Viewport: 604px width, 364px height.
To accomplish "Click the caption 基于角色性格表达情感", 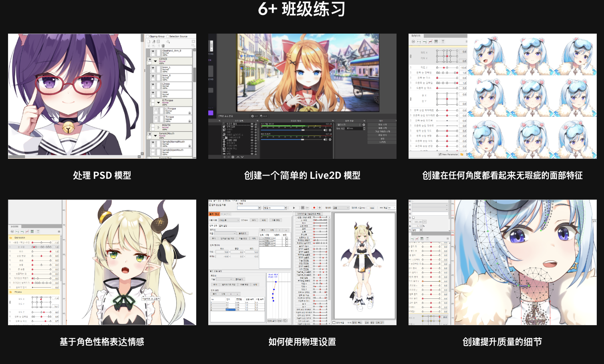I will pos(102,342).
